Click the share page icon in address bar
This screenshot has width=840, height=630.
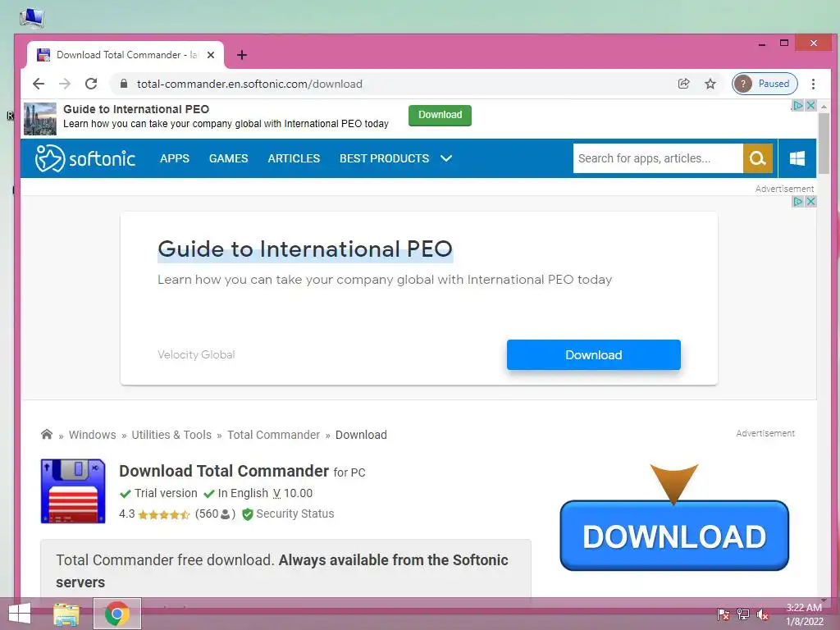[x=683, y=84]
